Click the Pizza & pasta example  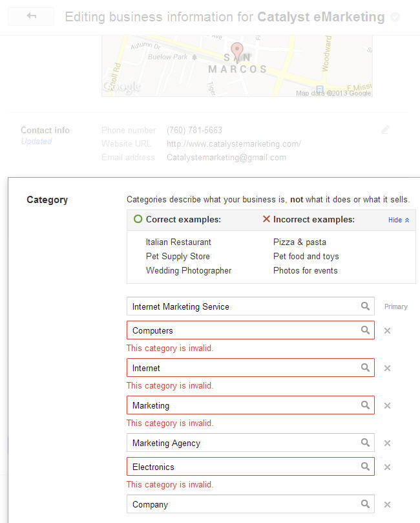coord(300,242)
